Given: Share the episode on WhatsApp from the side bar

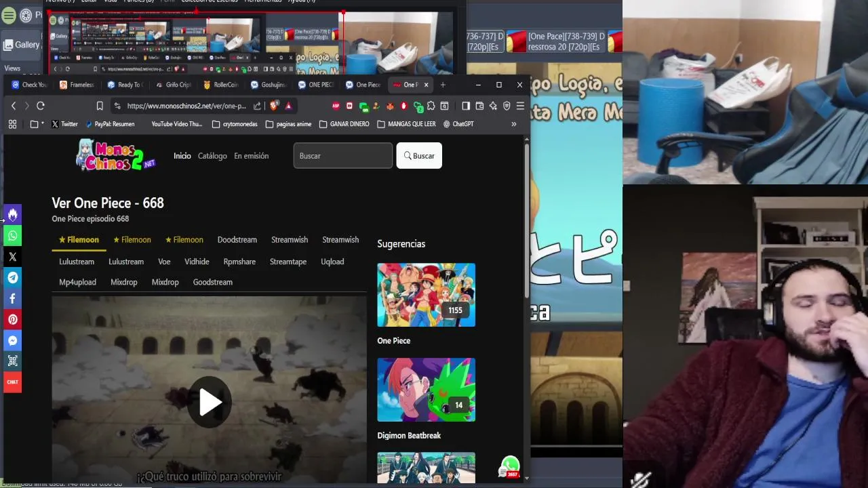Looking at the screenshot, I should tap(12, 236).
